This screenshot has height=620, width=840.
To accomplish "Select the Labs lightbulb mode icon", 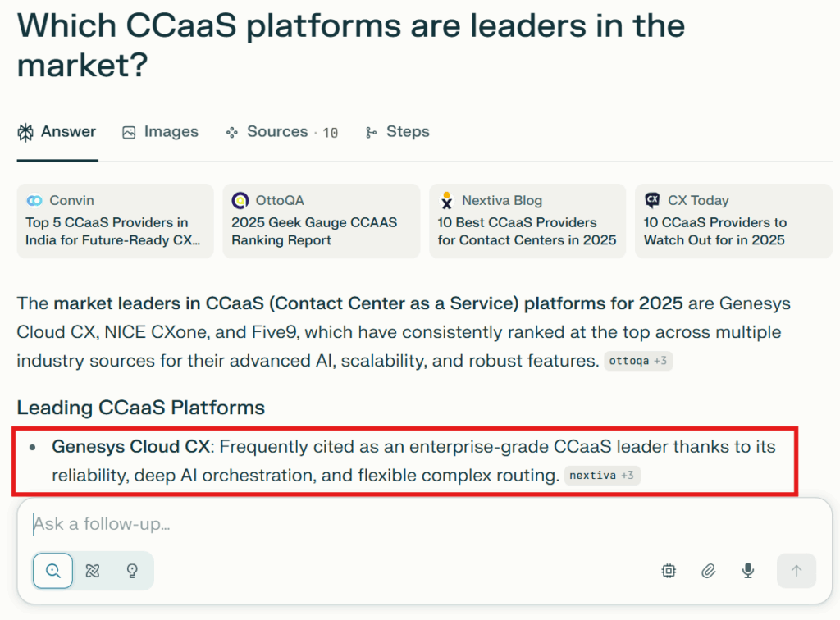I will point(132,571).
